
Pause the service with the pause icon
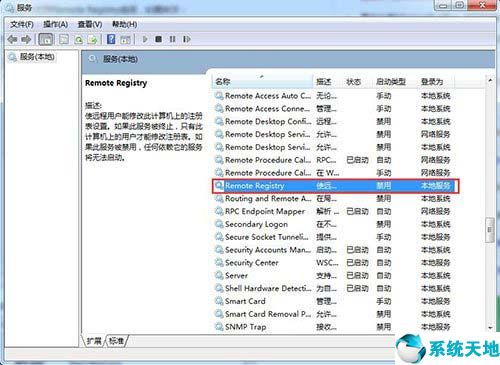point(172,39)
